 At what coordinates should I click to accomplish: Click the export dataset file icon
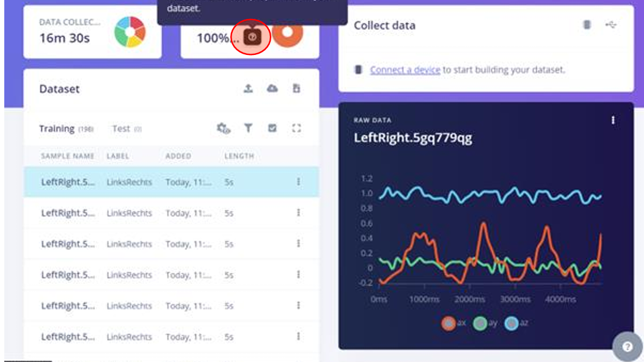tap(296, 89)
